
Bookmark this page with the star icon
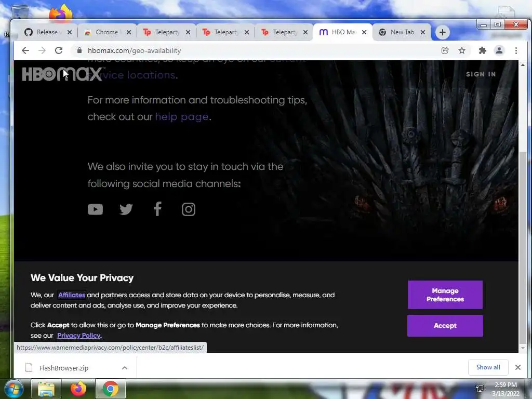[462, 50]
